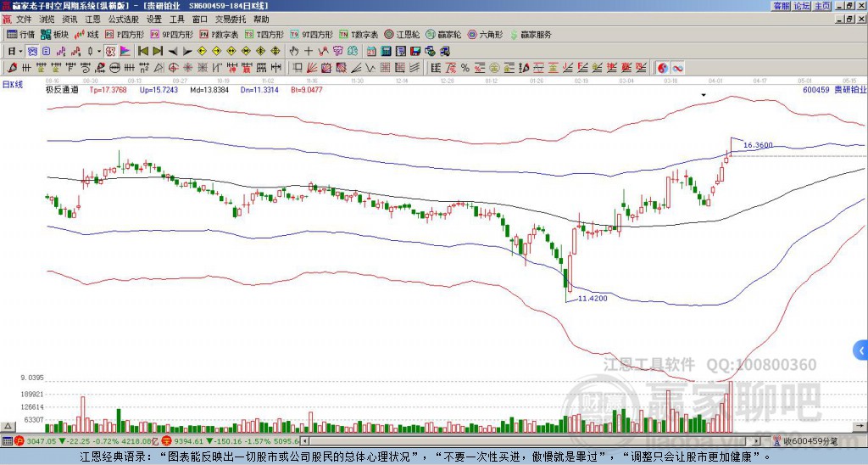The height and width of the screenshot is (465, 868).
Task: Click the 11.4200 low price label
Action: [593, 298]
